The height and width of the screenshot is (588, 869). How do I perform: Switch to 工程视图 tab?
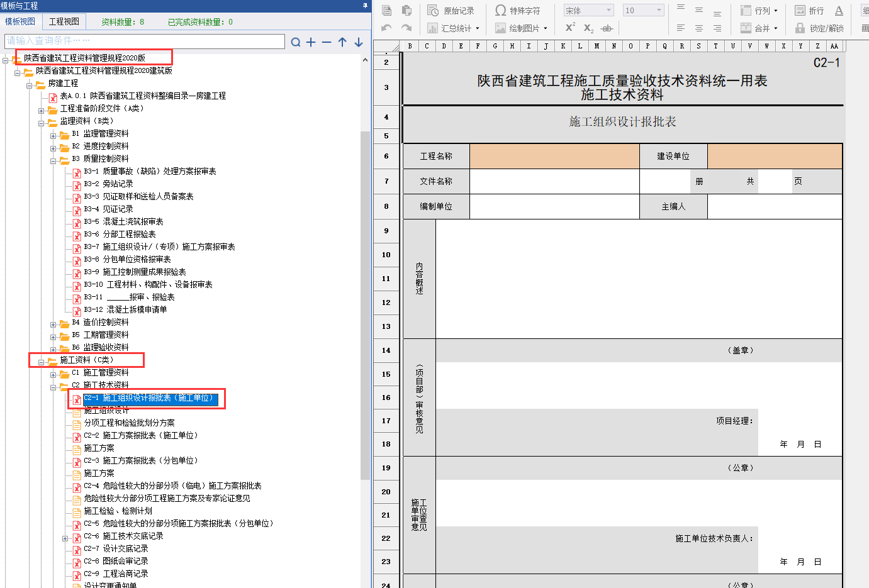(x=64, y=21)
